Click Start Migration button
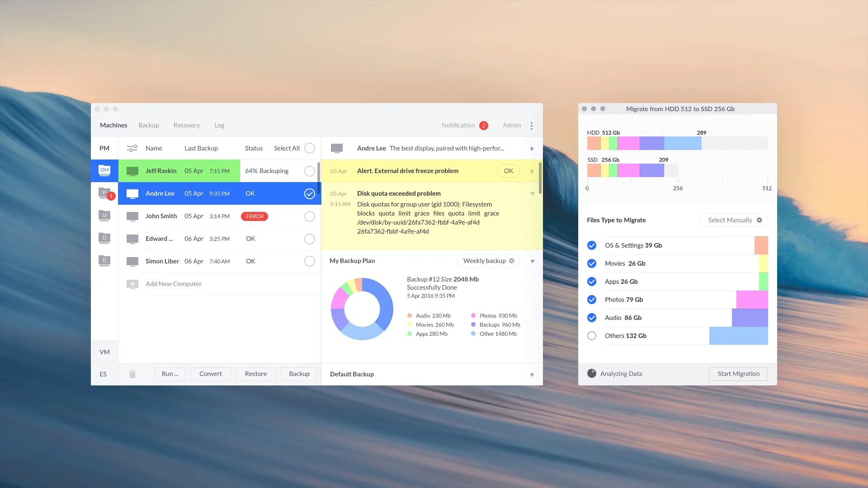Viewport: 868px width, 488px height. point(738,374)
